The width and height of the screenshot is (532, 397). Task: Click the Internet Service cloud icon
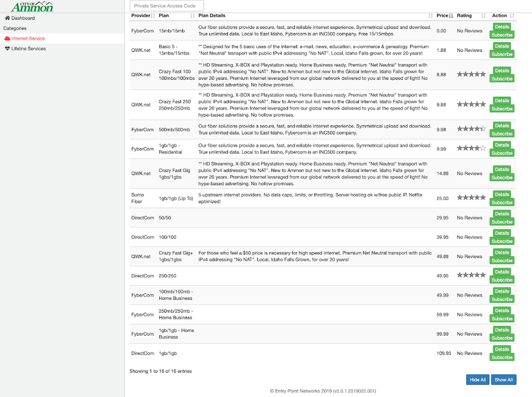coord(7,39)
